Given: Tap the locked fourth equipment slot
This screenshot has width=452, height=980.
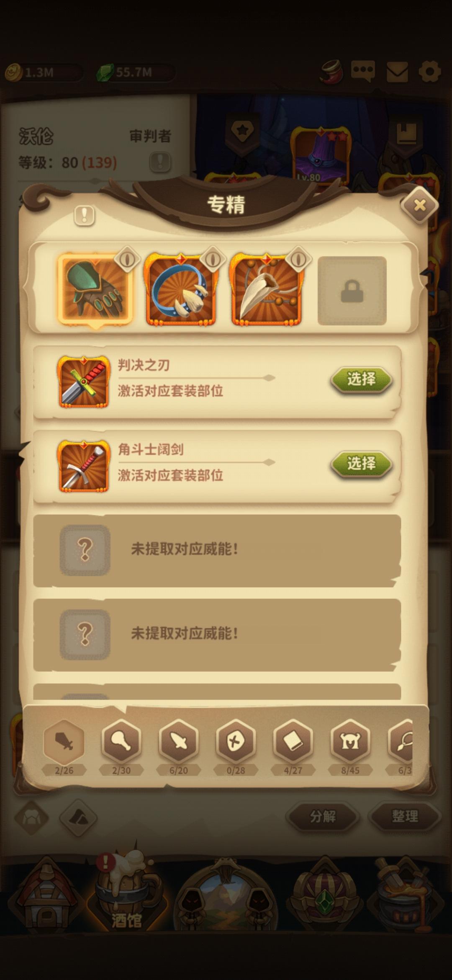Looking at the screenshot, I should [352, 291].
